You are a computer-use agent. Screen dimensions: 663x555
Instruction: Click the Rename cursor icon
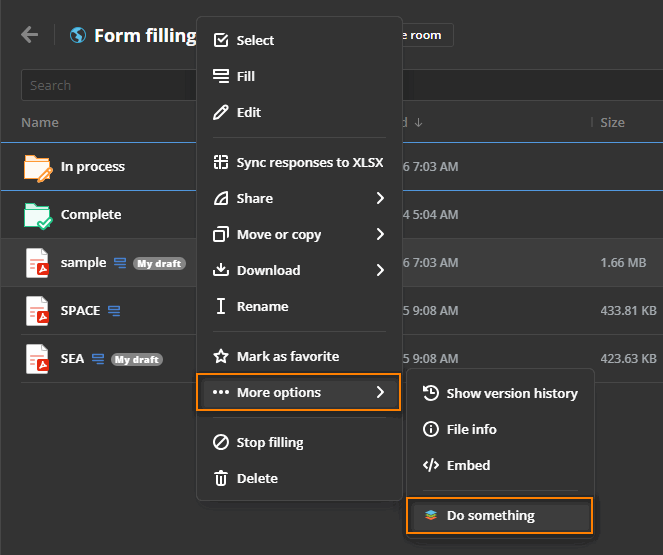point(221,306)
